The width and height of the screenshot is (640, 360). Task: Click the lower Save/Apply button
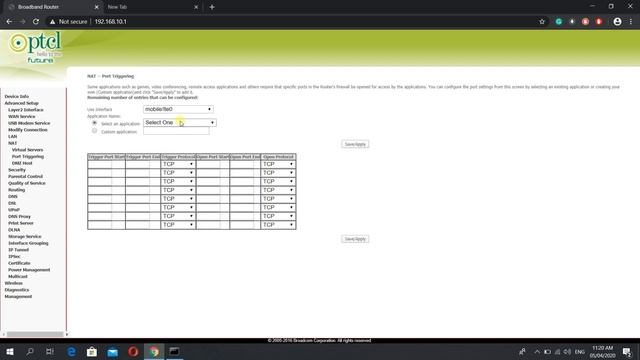click(x=355, y=239)
